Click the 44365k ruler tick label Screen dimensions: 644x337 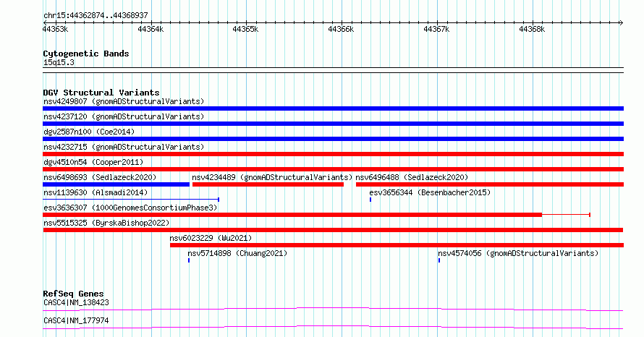(x=245, y=29)
